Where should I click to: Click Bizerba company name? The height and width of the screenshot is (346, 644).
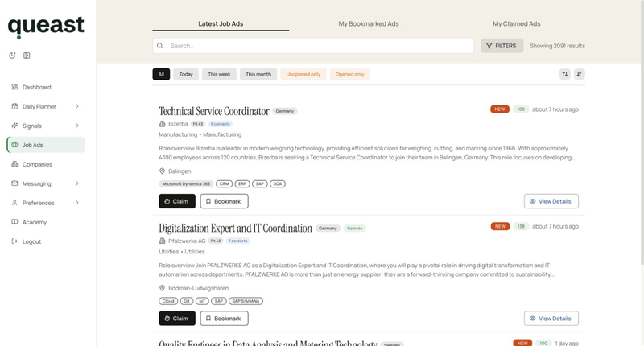[178, 124]
